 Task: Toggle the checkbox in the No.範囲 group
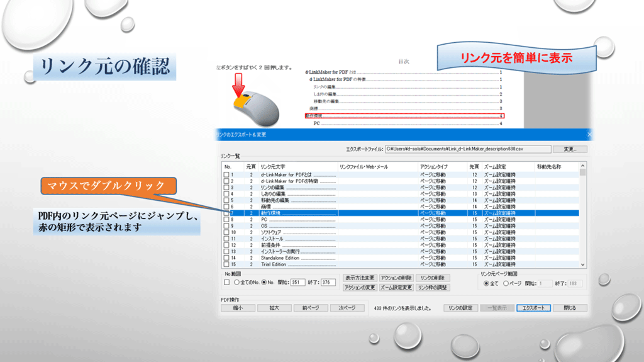226,282
